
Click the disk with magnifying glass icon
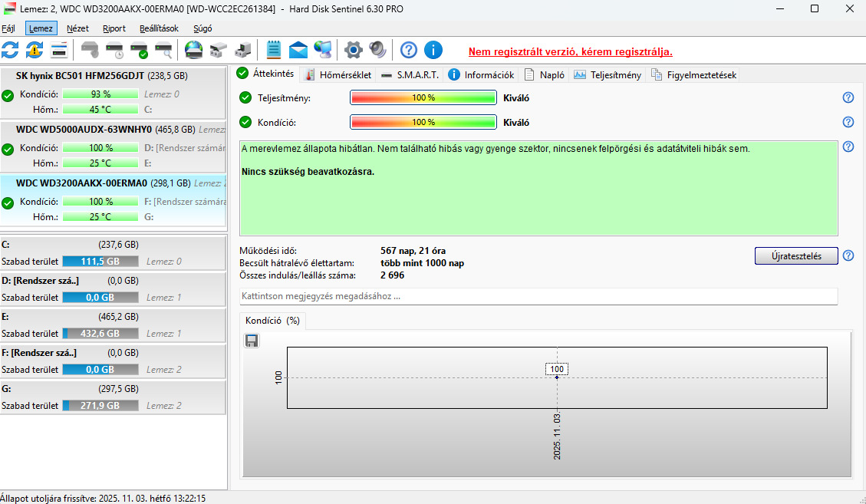pos(163,50)
